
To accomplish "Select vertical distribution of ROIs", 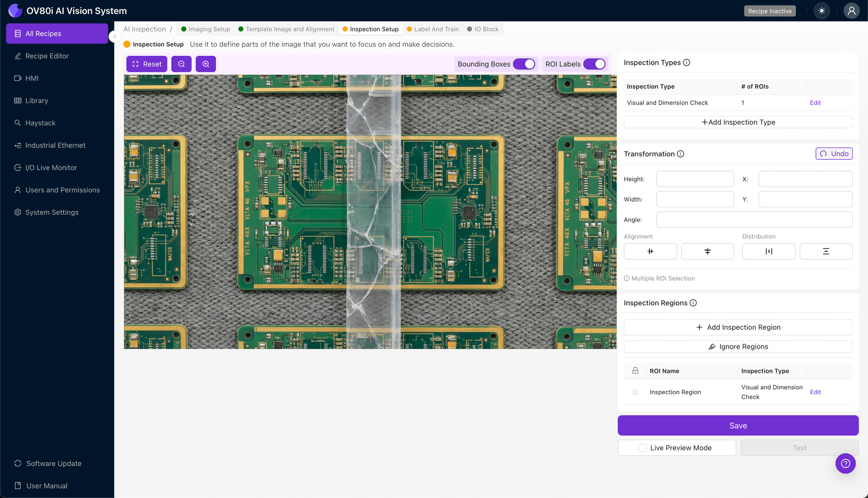I will (x=826, y=251).
